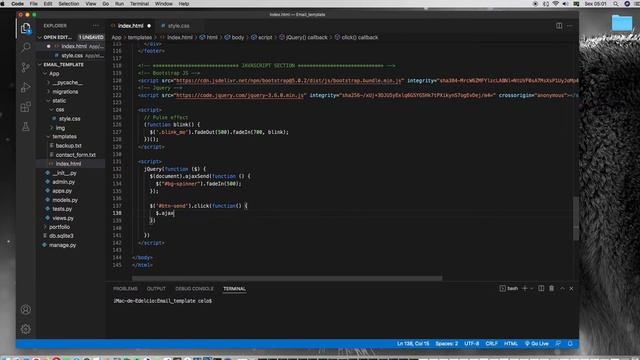The height and width of the screenshot is (360, 640).
Task: Collapse the templates folder
Action: [x=49, y=136]
